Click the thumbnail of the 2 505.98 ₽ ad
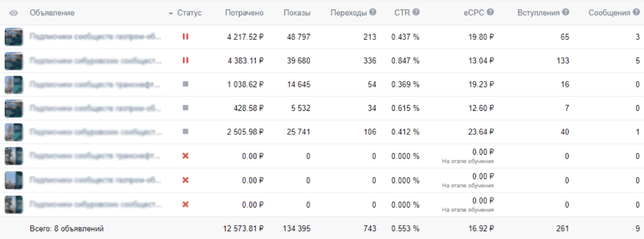 (x=13, y=132)
